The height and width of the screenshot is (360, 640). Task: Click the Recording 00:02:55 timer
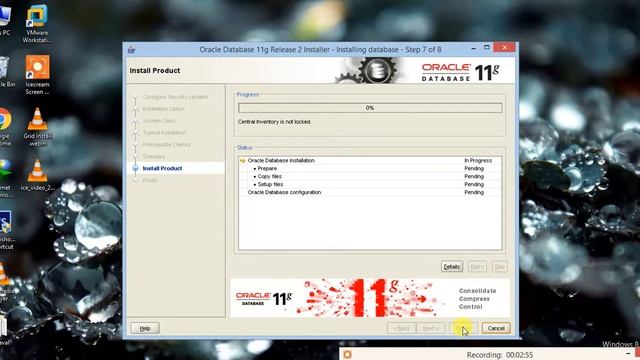click(x=500, y=355)
